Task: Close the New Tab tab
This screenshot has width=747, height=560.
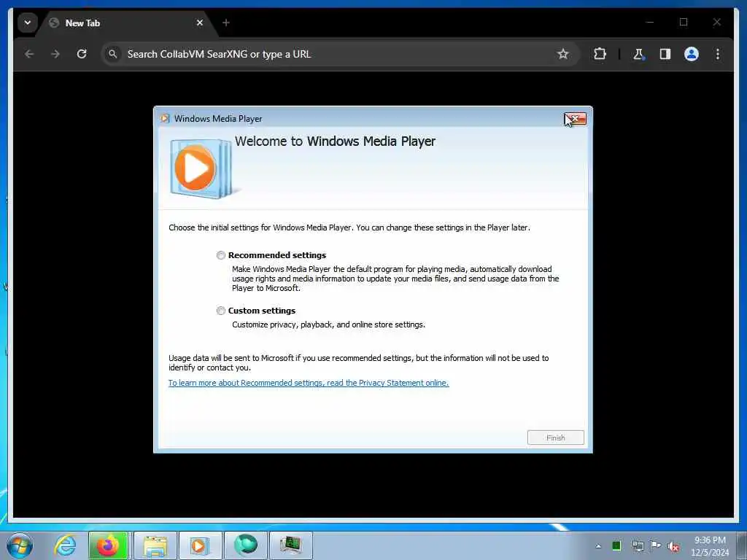Action: click(200, 23)
